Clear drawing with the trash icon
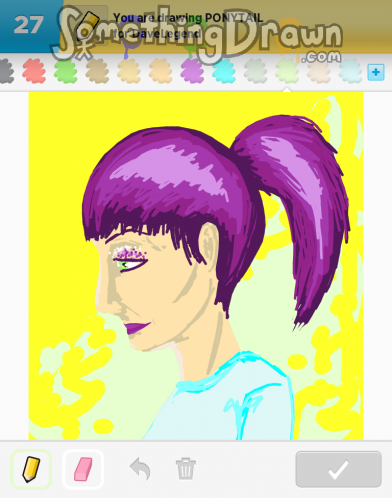392x498 pixels. [x=186, y=469]
